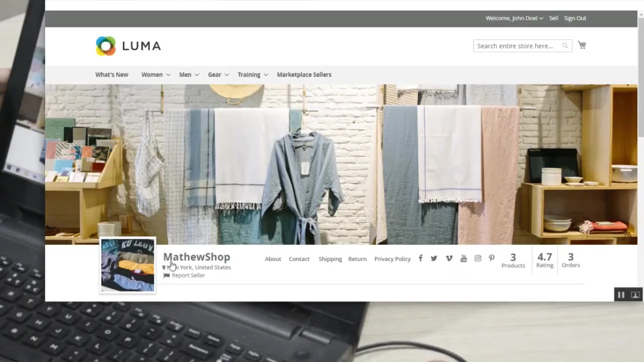Go to Marketplace Sellers
Screen dimensions: 644x362
[x=304, y=74]
